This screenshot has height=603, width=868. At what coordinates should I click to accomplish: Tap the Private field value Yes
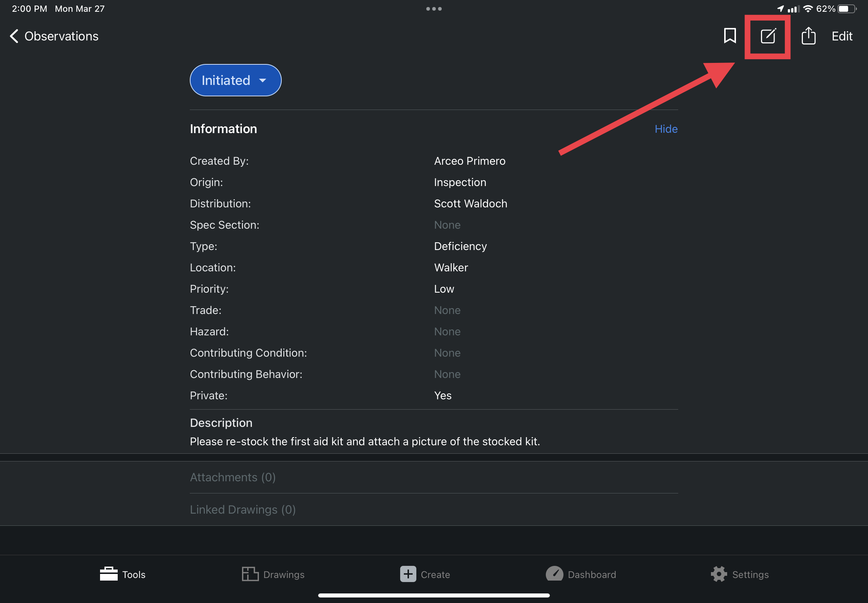(x=442, y=395)
